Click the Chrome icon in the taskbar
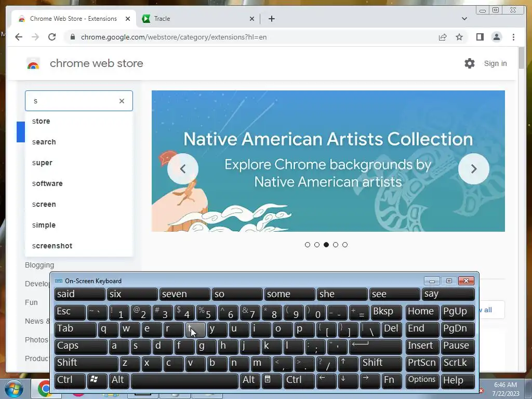532x399 pixels. pos(45,389)
